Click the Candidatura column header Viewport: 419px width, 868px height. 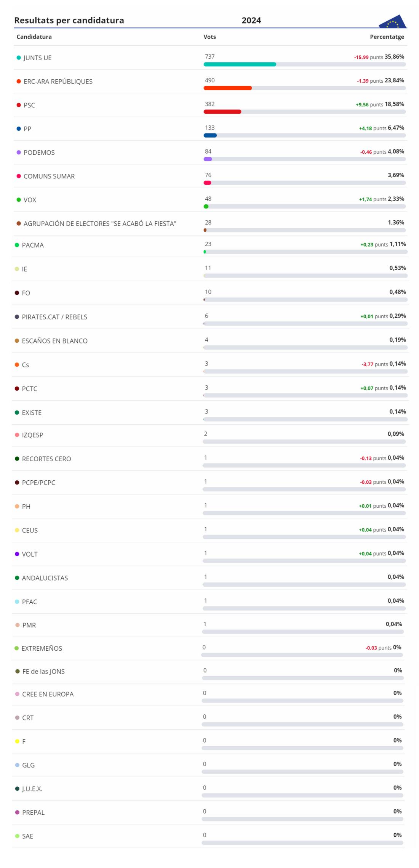34,37
